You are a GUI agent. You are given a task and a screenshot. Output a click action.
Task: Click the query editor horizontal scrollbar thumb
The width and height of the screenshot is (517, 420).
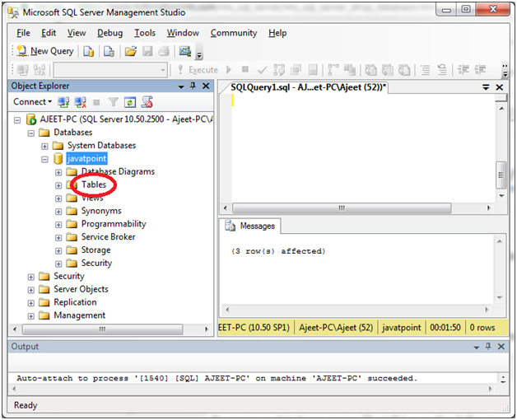click(x=342, y=208)
